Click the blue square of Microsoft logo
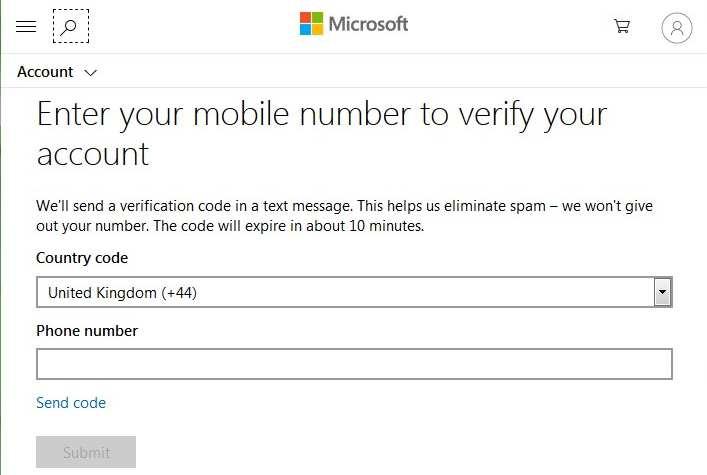This screenshot has width=707, height=475. [x=306, y=30]
